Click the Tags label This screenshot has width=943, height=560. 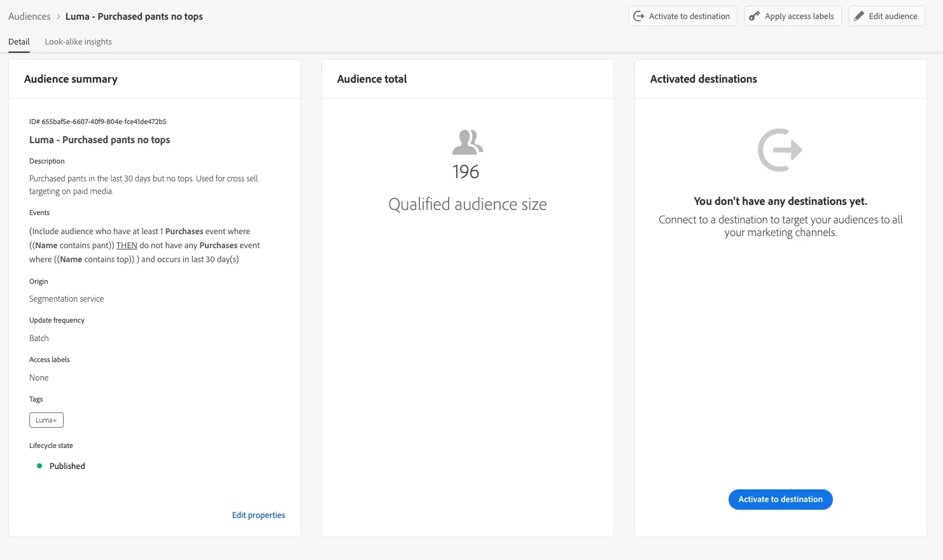(x=36, y=399)
